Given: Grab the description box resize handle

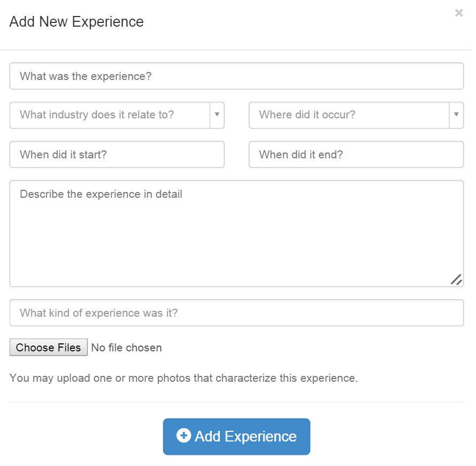Looking at the screenshot, I should [x=456, y=279].
